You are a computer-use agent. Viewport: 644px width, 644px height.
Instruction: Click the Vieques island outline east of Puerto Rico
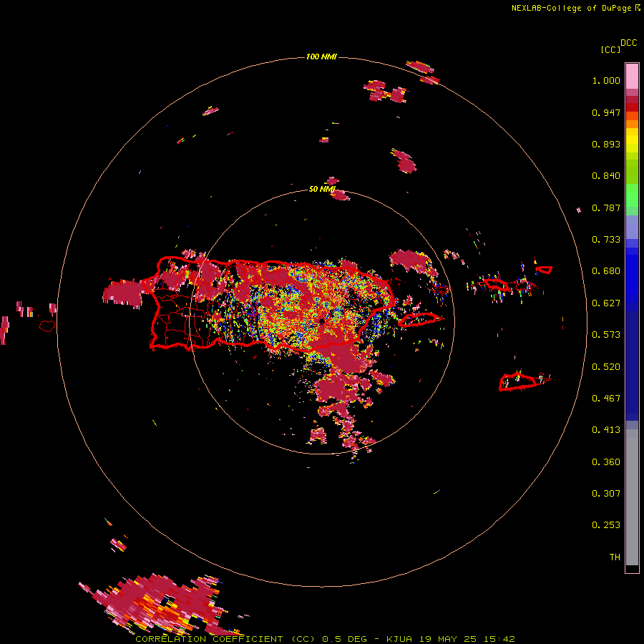[420, 319]
